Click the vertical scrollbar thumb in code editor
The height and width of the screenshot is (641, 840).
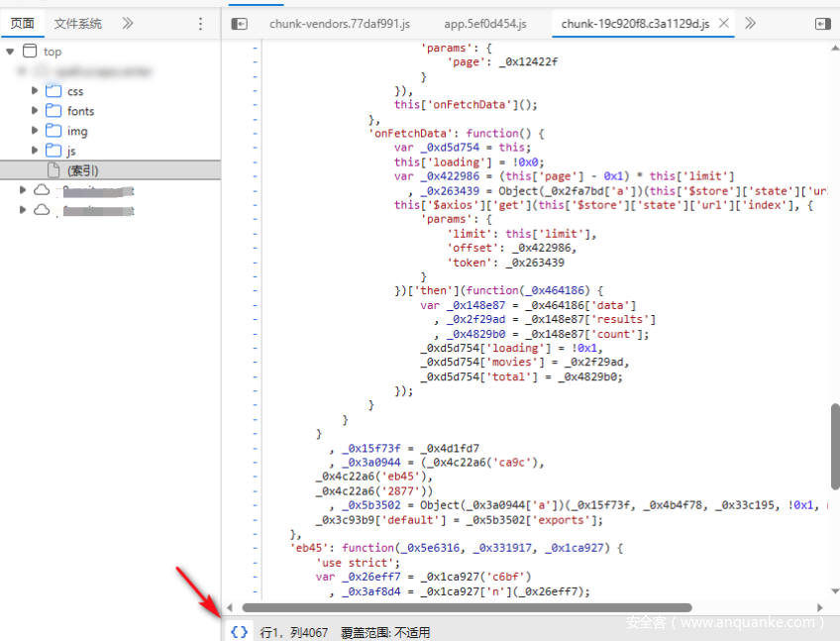tap(834, 446)
